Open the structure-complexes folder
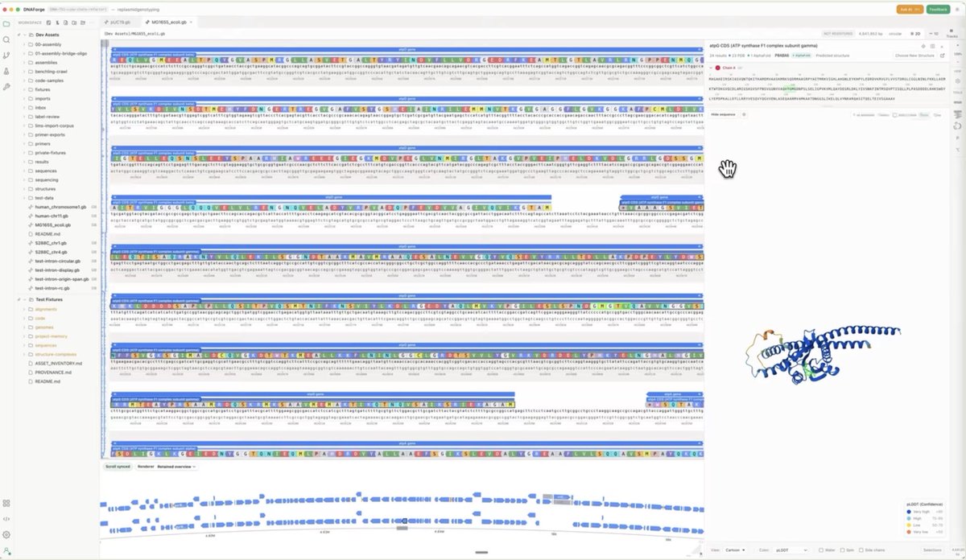 57,354
